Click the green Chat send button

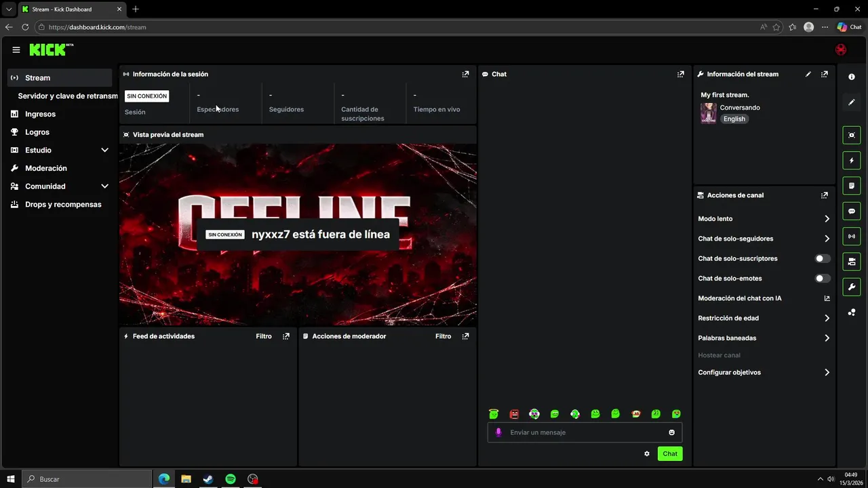[x=670, y=453]
